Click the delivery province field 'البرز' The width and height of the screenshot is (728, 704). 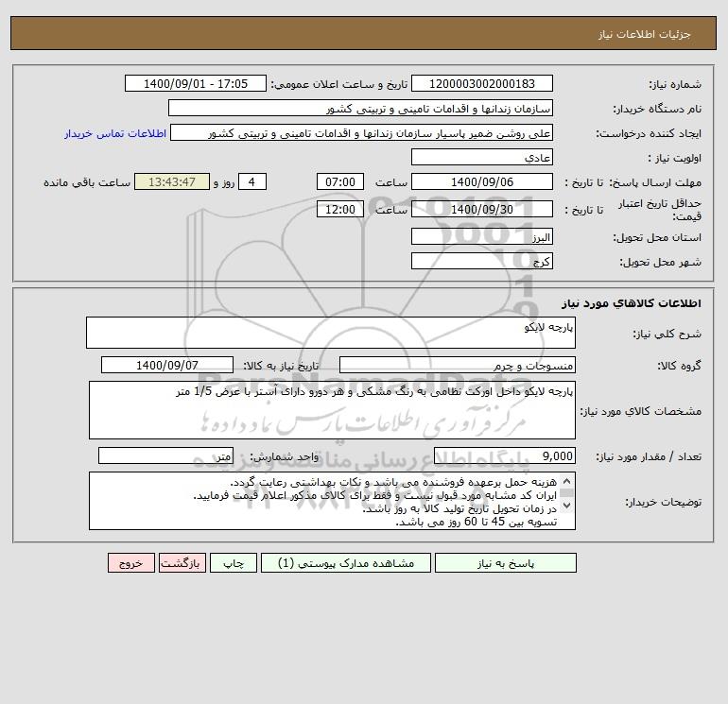click(482, 236)
